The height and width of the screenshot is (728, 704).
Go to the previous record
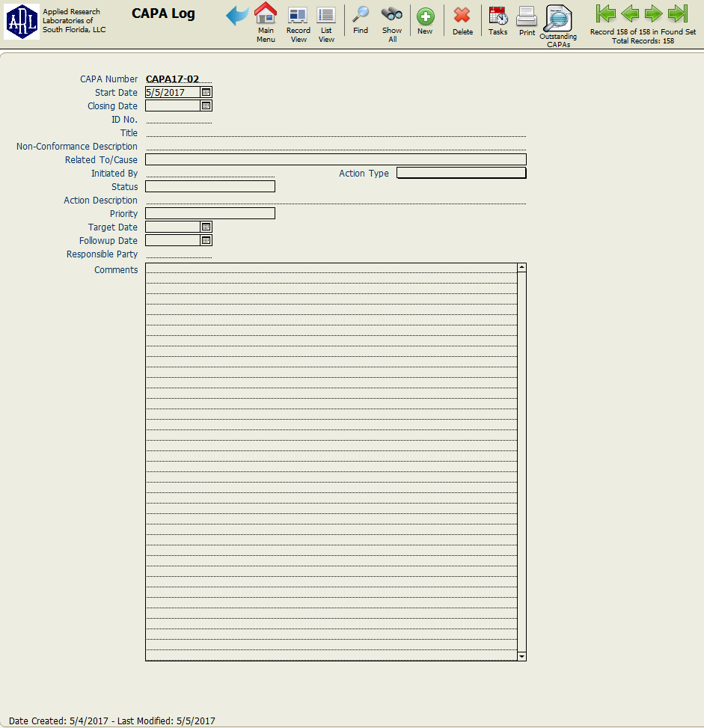coord(630,13)
